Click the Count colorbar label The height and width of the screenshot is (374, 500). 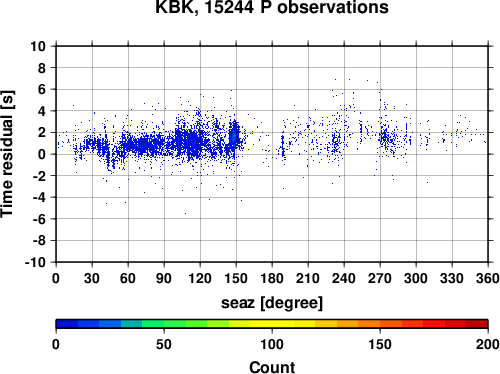click(x=272, y=367)
